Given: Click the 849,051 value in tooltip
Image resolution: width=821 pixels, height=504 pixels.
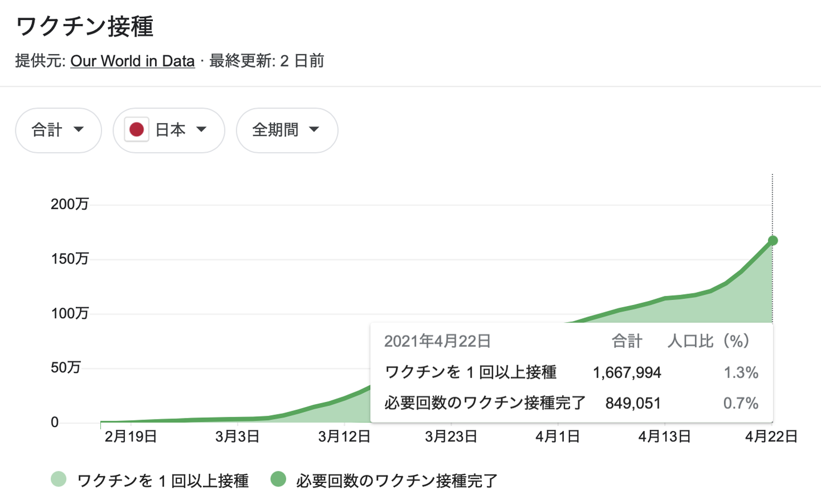Looking at the screenshot, I should (633, 404).
